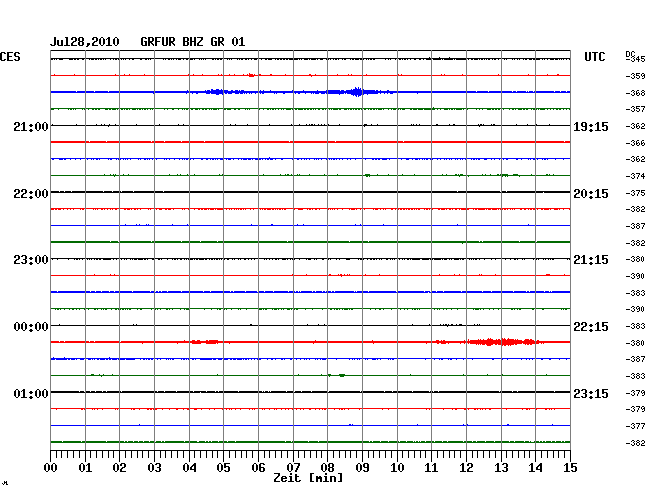
Task: Click the green blip just past minute 08
Action: [342, 375]
